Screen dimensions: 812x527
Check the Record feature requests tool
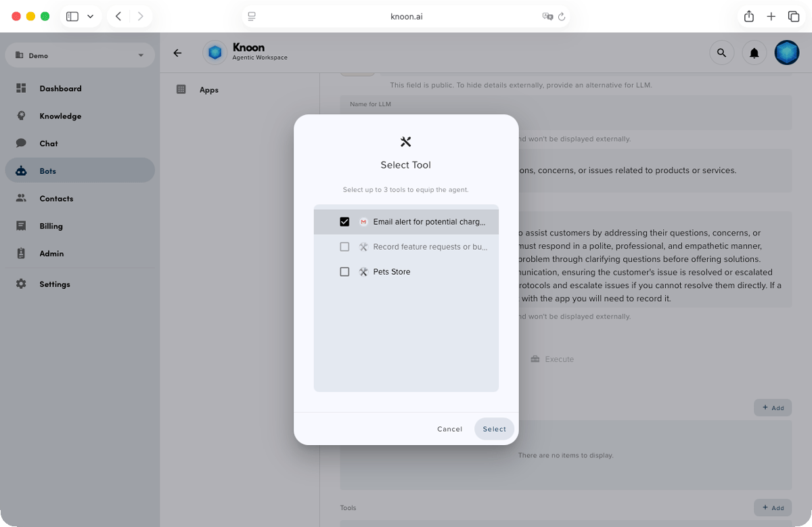pos(344,246)
